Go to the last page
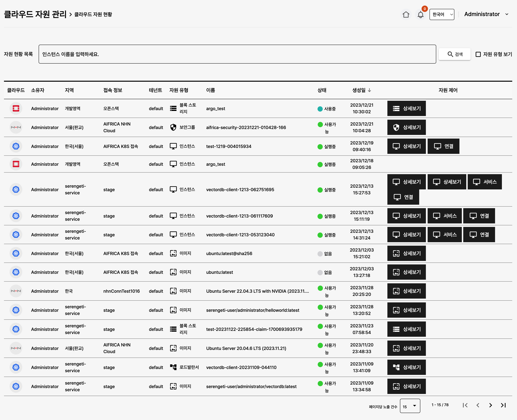The width and height of the screenshot is (517, 420). point(503,405)
